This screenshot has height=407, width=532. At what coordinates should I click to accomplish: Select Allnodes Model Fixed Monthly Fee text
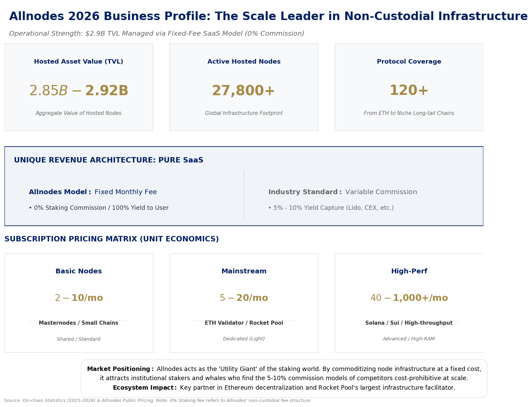click(x=93, y=192)
